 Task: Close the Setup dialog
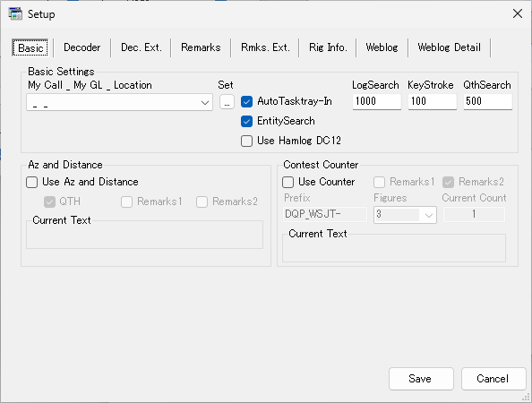coord(518,14)
